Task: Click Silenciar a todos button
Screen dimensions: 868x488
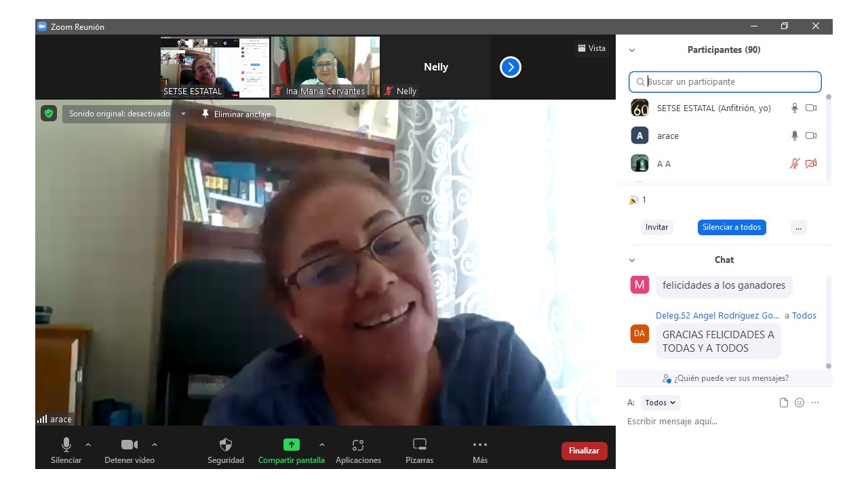Action: tap(732, 227)
